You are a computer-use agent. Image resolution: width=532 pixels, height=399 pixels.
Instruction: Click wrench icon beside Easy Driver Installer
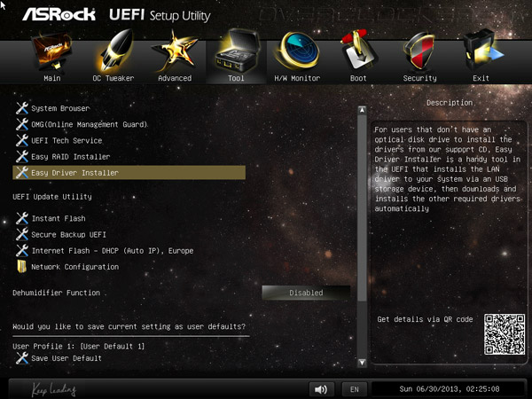point(22,173)
